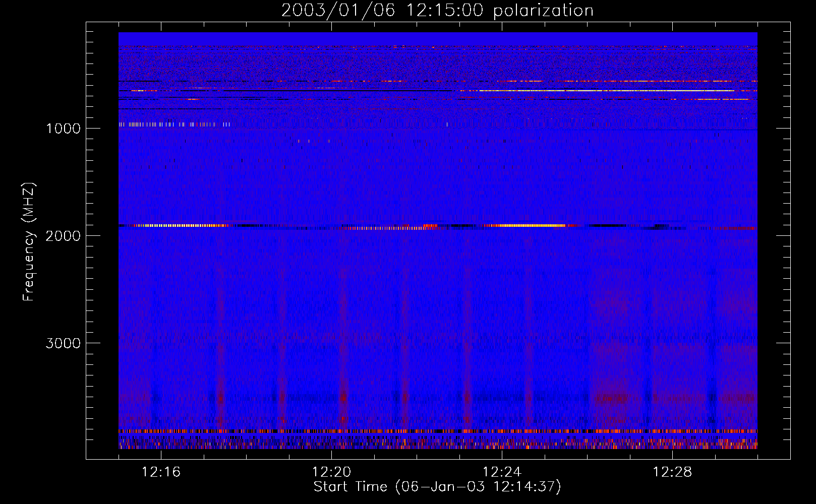Click the 'Start Time (06-Jan-03 12:14:37)' label
816x504 pixels.
point(437,486)
